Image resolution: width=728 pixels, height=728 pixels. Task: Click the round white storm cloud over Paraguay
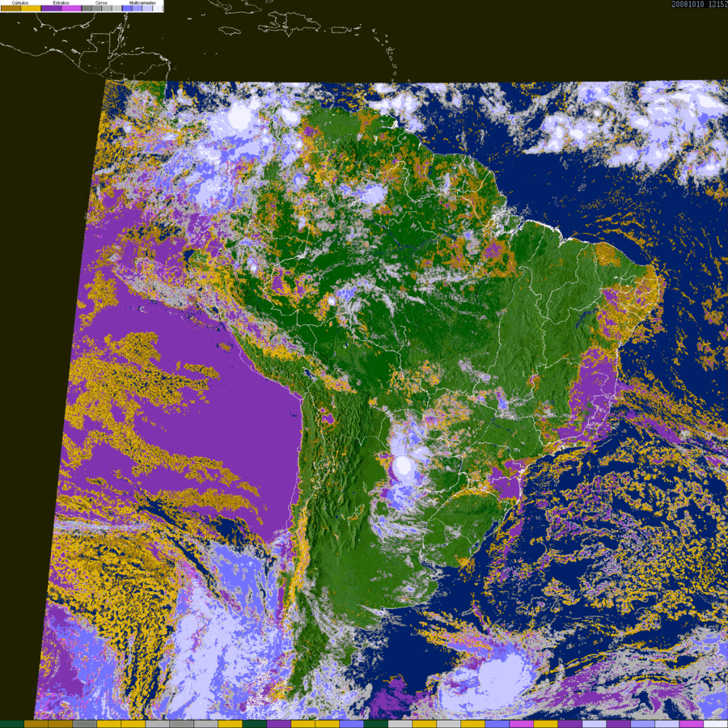point(403,465)
